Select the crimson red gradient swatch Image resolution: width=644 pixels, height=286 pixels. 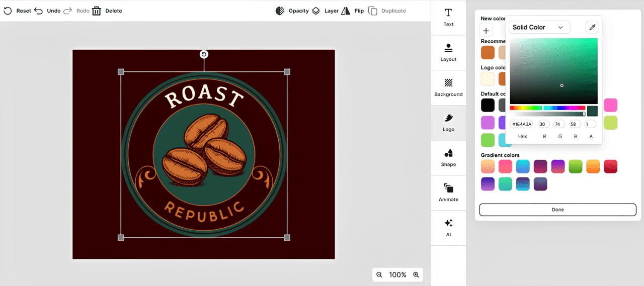pos(610,166)
